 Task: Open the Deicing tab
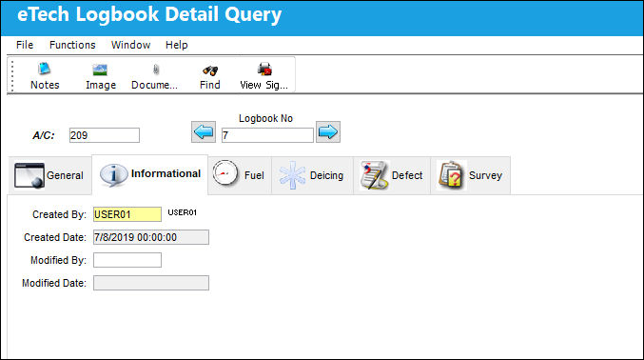coord(312,175)
